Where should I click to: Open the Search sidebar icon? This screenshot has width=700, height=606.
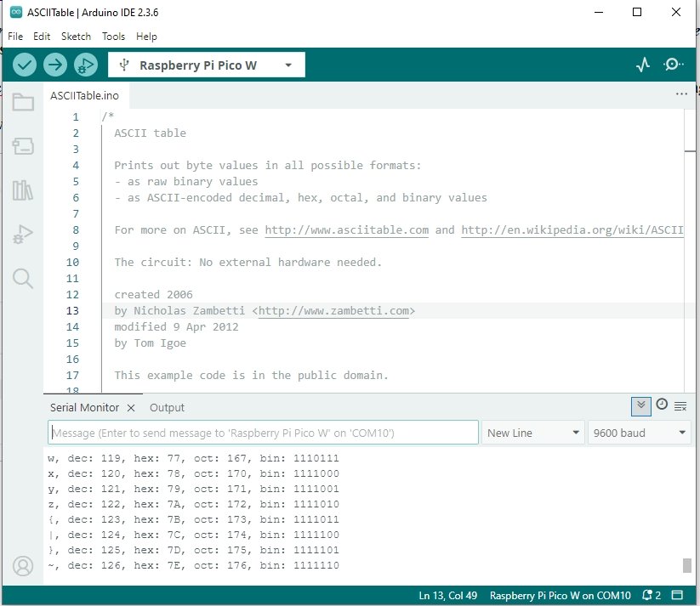[23, 278]
